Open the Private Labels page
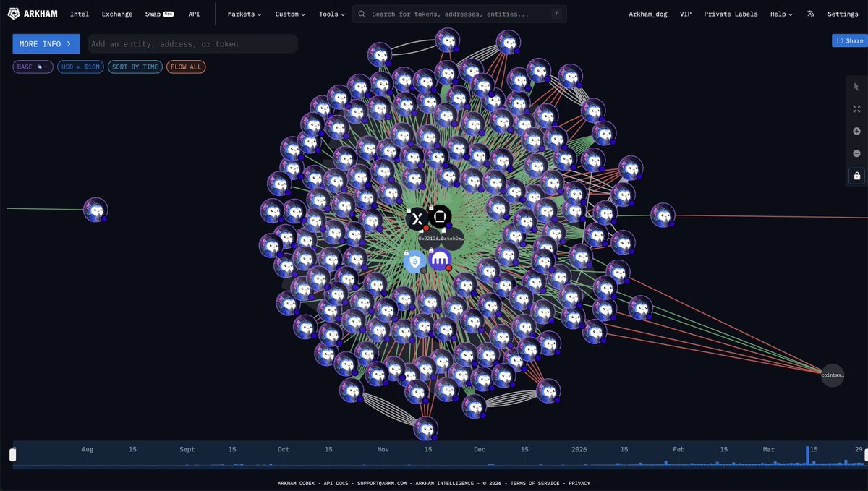 coord(731,14)
